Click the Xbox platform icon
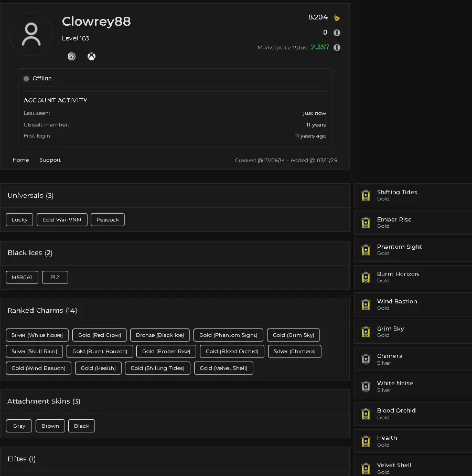The height and width of the screenshot is (476, 472). point(91,57)
